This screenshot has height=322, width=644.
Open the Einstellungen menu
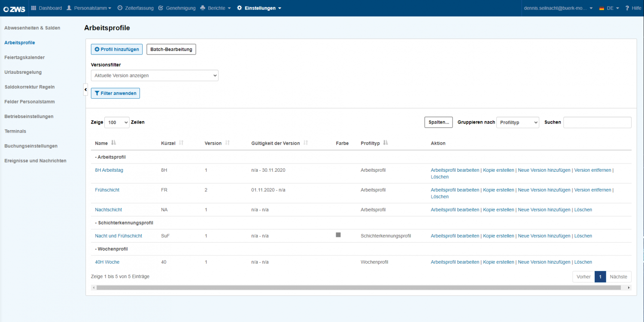pos(259,8)
